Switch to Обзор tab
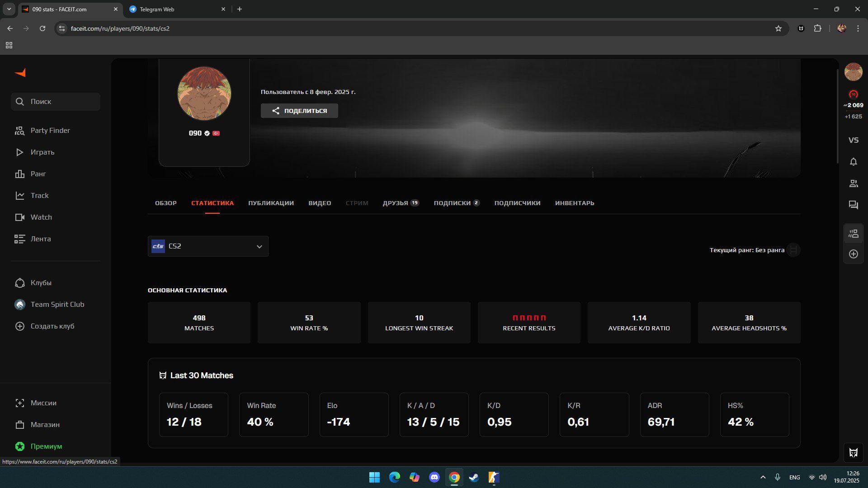This screenshot has width=868, height=488. tap(165, 203)
